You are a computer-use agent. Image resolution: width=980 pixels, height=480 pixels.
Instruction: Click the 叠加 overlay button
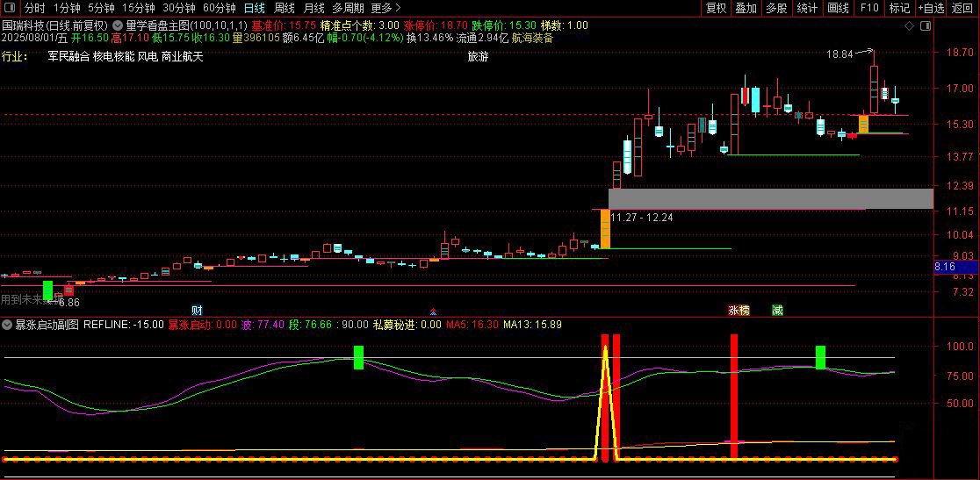pyautogui.click(x=746, y=8)
